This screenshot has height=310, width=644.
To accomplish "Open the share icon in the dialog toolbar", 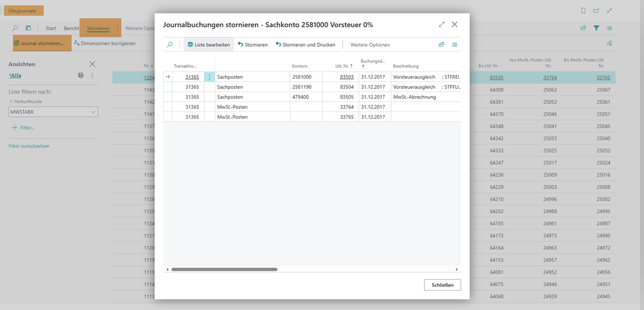I will tap(441, 45).
